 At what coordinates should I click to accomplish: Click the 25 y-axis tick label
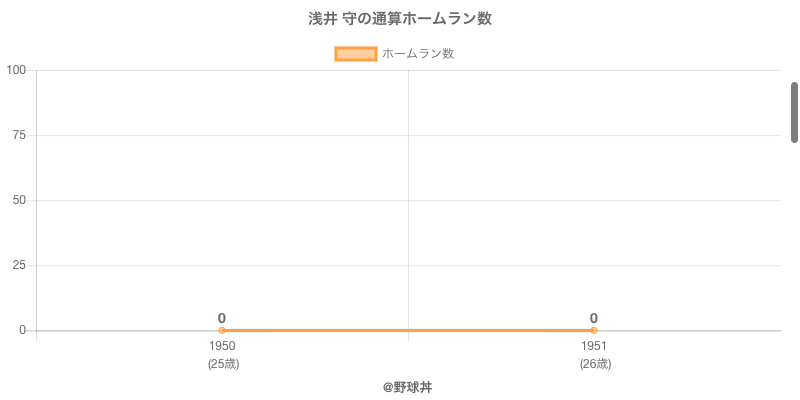click(x=20, y=265)
